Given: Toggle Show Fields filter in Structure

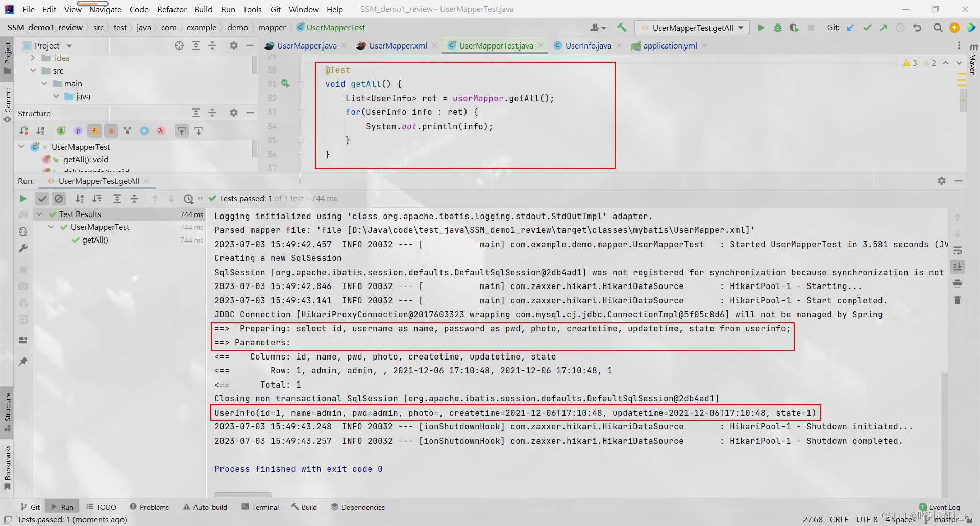Looking at the screenshot, I should click(x=94, y=131).
